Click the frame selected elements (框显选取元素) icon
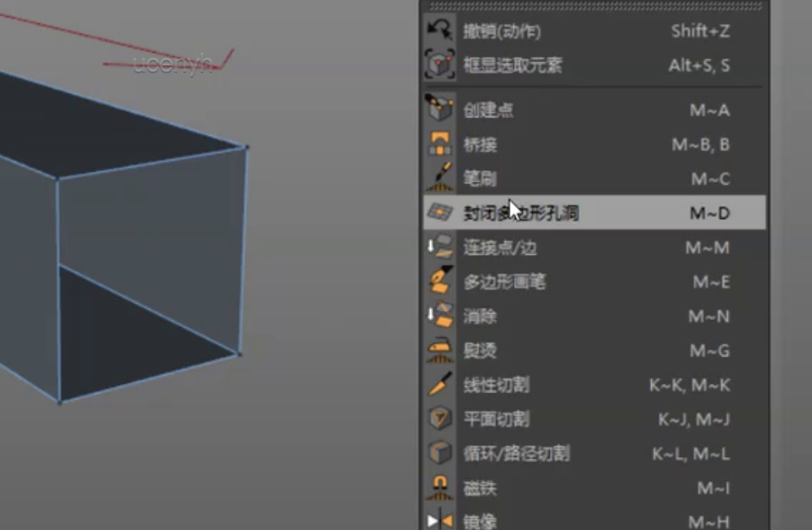812x530 pixels. coord(439,65)
